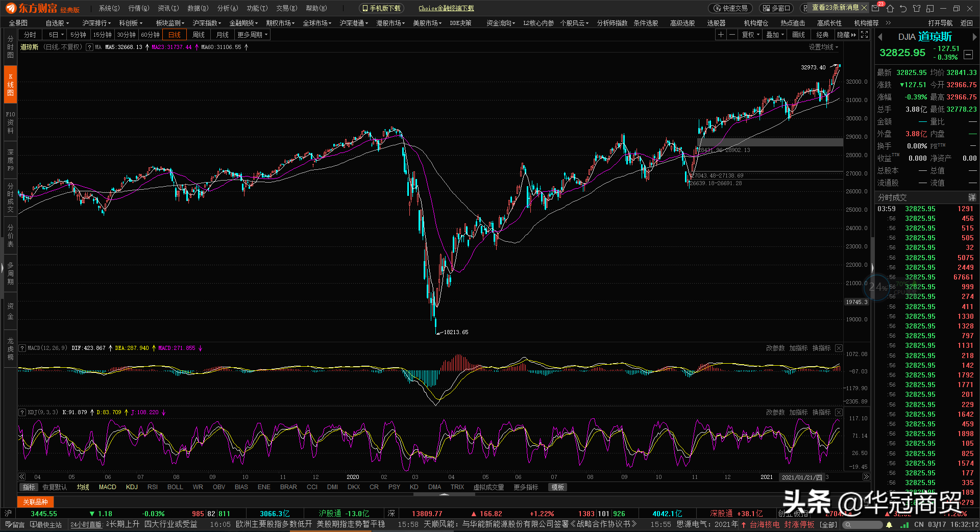Open 快速交易 quick trade

click(730, 8)
